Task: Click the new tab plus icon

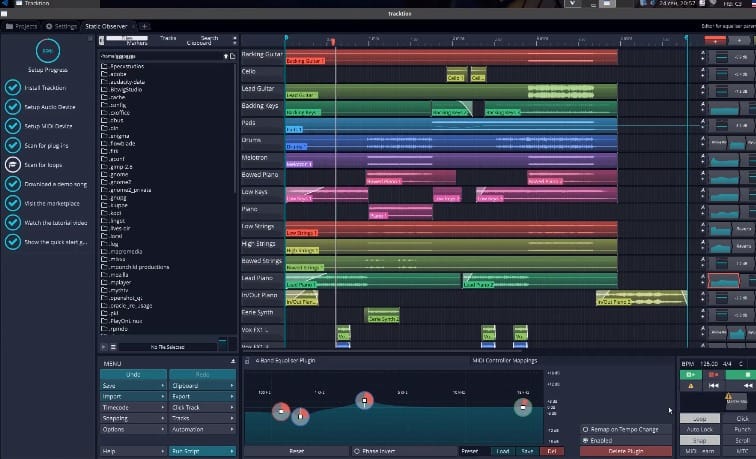Action: coord(144,25)
